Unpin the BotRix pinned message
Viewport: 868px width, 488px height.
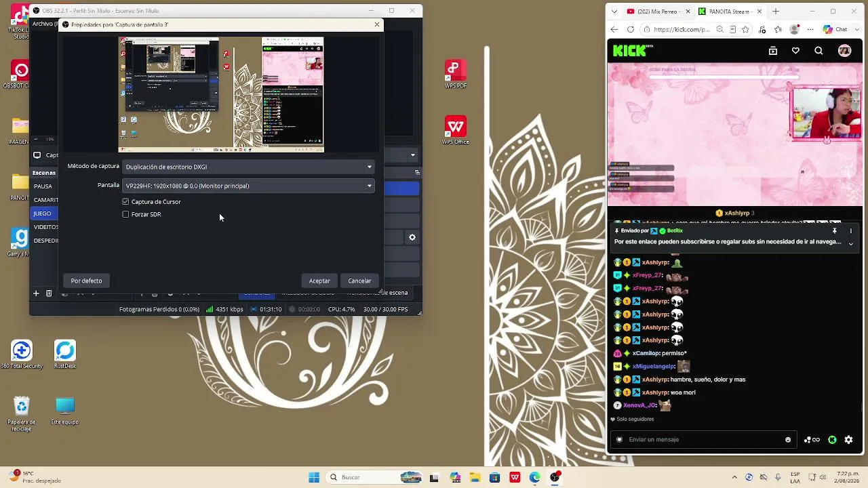tap(835, 231)
